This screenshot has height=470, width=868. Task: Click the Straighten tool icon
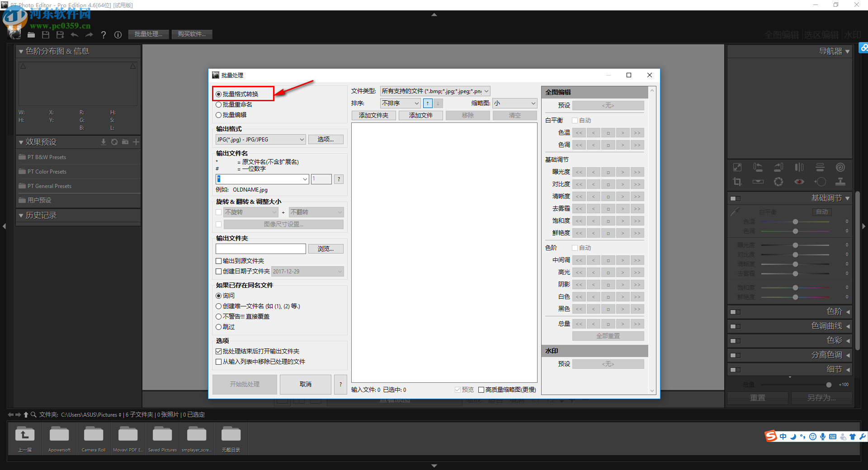click(758, 183)
